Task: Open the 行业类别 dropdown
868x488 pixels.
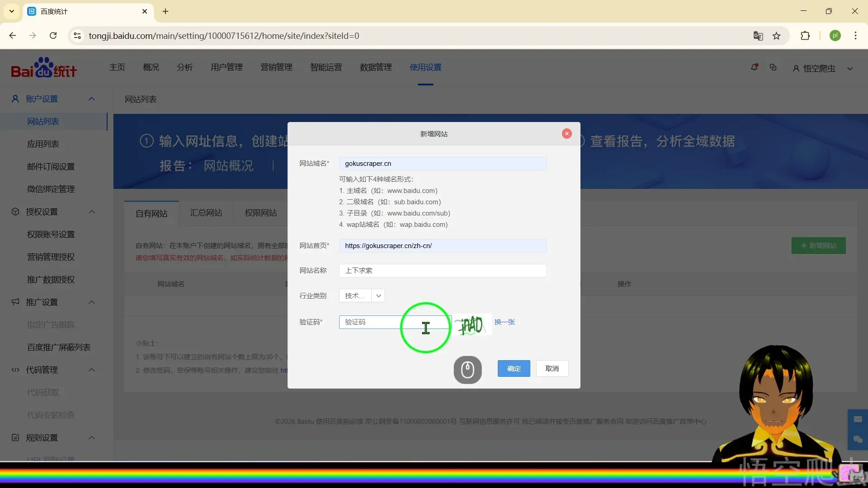Action: pyautogui.click(x=378, y=296)
